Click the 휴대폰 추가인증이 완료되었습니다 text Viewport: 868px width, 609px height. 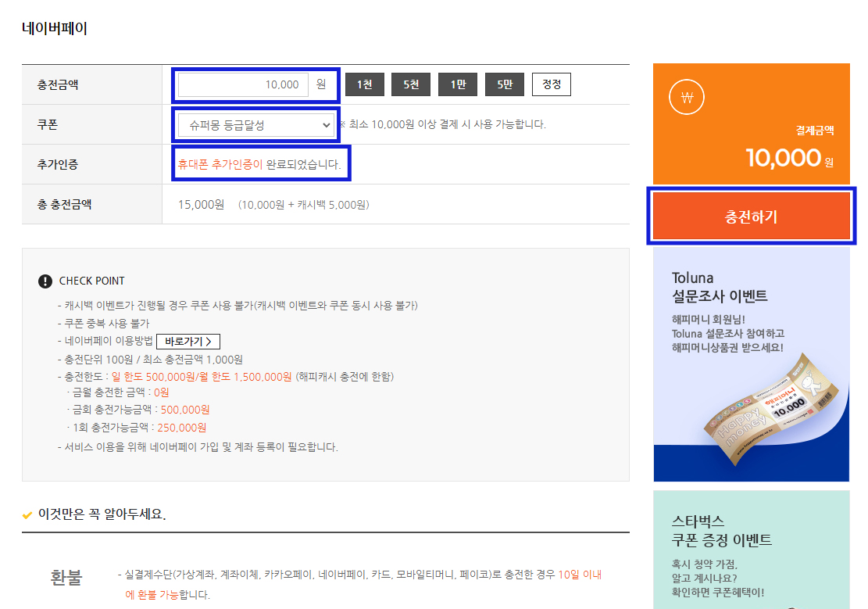259,165
